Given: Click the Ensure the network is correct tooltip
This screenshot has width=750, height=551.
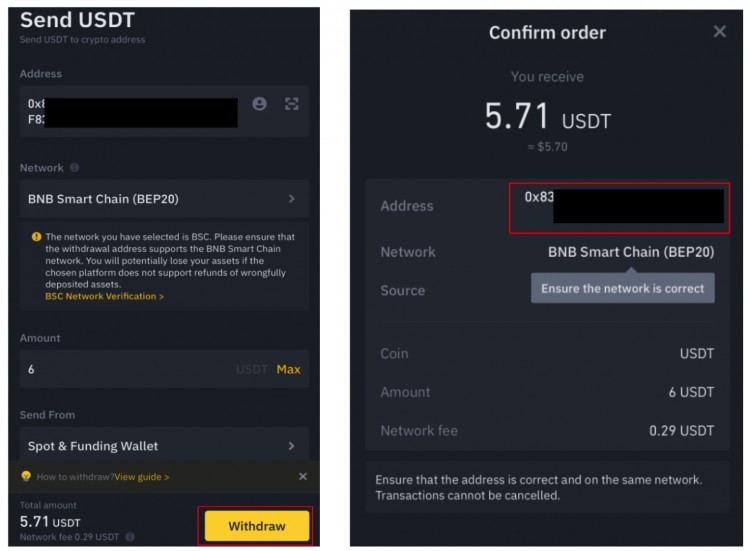Looking at the screenshot, I should (623, 288).
